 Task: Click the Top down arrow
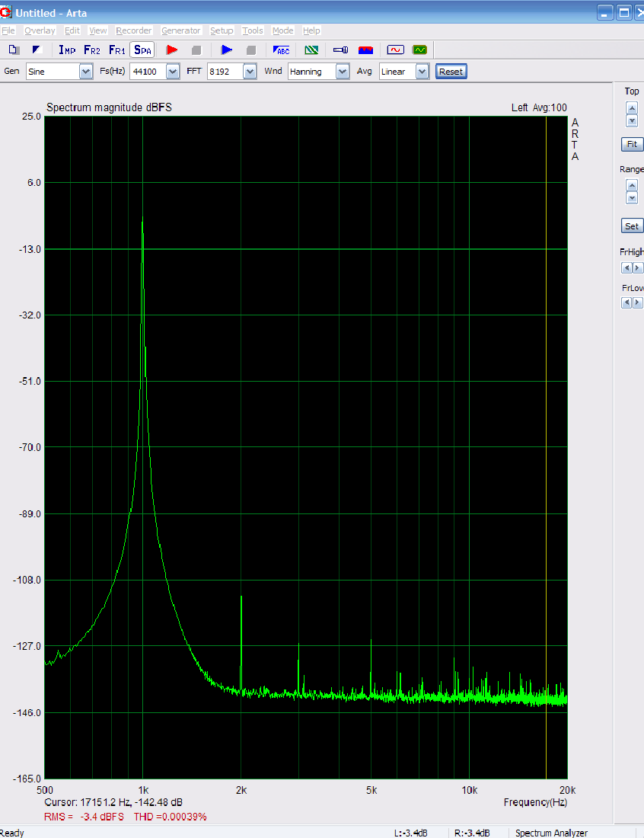coord(632,121)
